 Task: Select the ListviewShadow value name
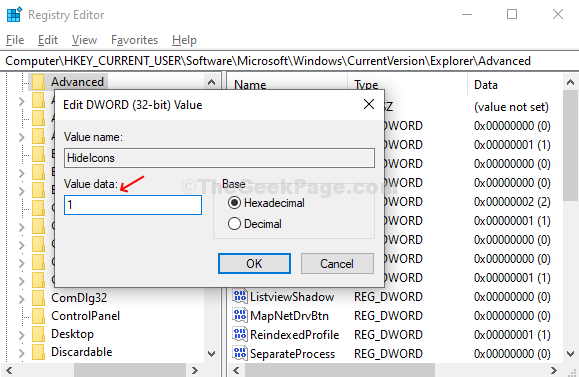(292, 297)
